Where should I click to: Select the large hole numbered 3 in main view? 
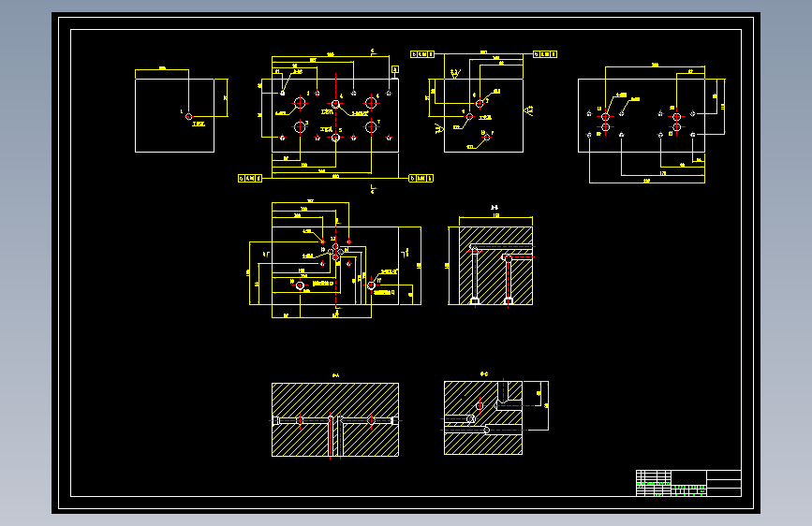(300, 126)
